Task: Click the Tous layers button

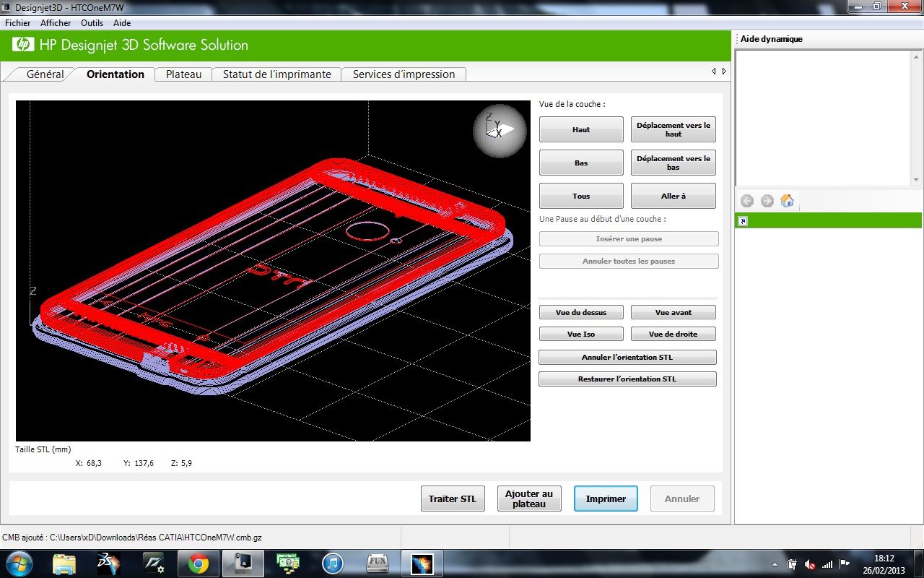Action: coord(581,196)
